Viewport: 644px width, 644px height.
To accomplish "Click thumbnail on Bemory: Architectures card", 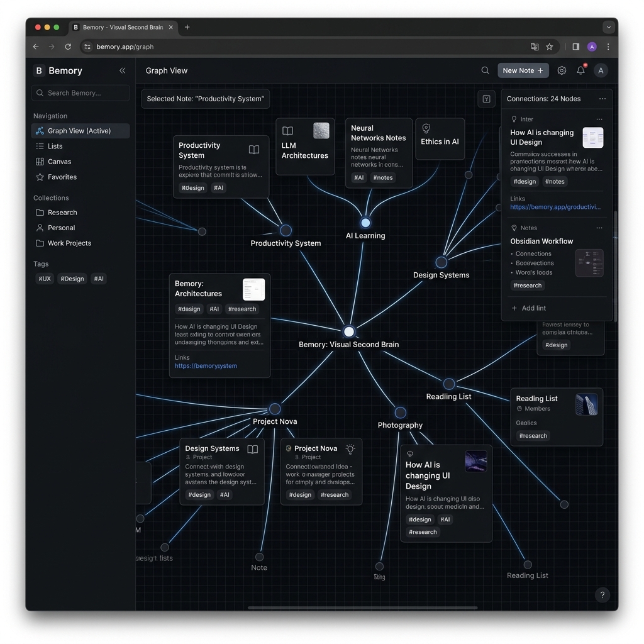I will click(x=253, y=289).
